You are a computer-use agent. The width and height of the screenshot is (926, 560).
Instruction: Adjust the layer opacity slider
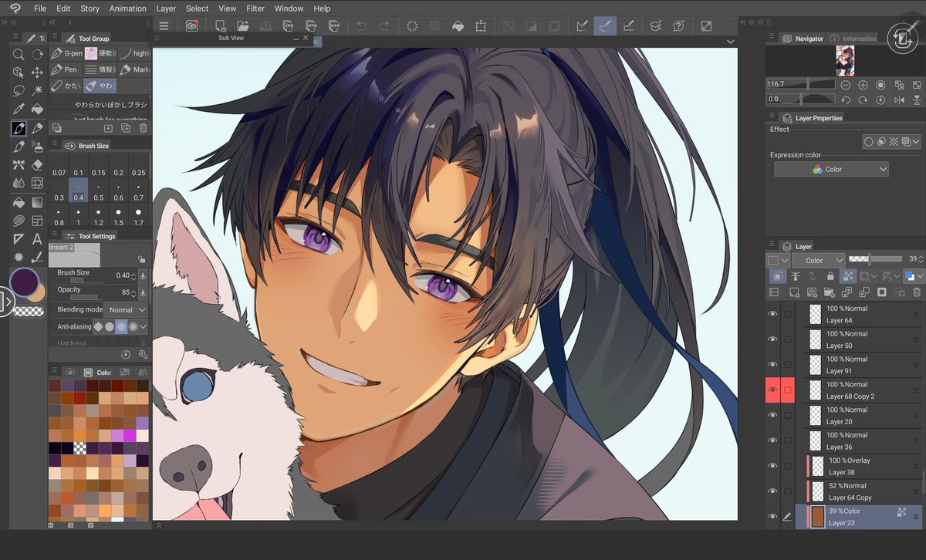(875, 259)
